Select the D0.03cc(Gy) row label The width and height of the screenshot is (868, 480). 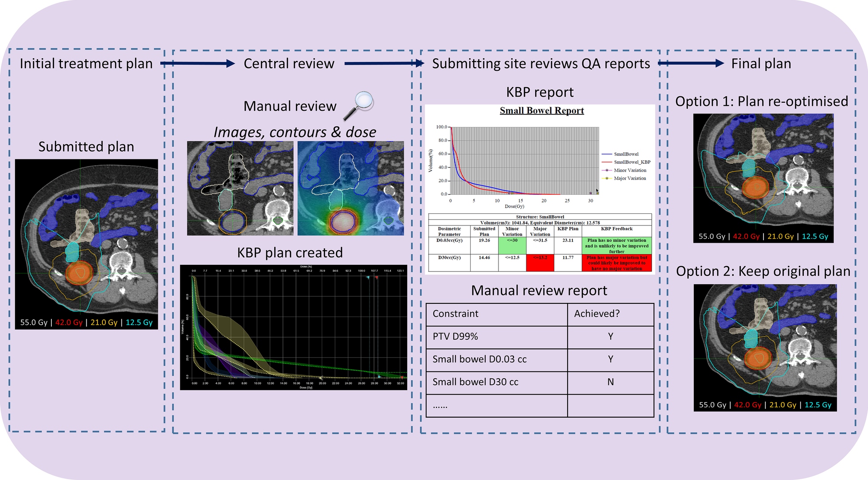coord(449,240)
